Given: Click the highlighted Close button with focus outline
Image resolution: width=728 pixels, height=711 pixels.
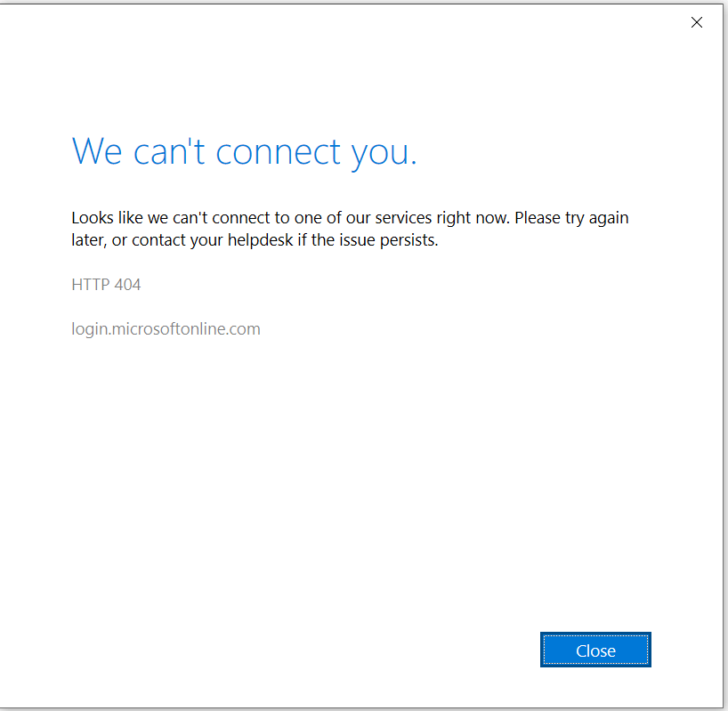Looking at the screenshot, I should [595, 650].
